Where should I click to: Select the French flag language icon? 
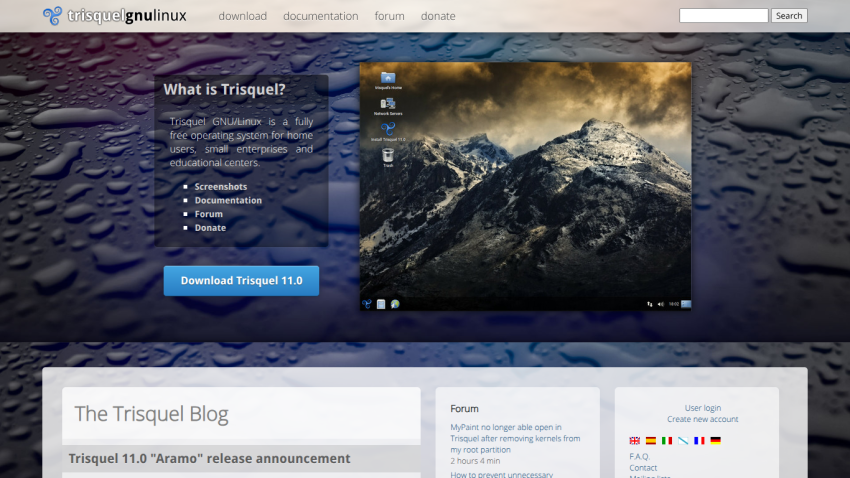pyautogui.click(x=699, y=441)
